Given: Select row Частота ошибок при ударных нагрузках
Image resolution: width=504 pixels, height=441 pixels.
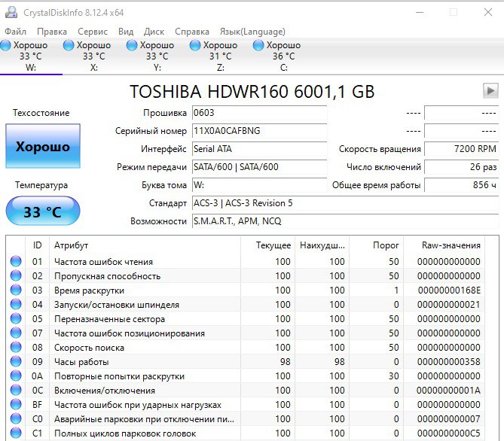Looking at the screenshot, I should pyautogui.click(x=246, y=404).
